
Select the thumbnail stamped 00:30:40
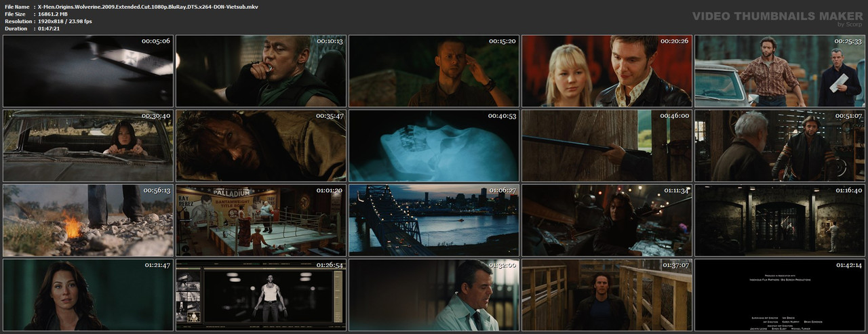coord(88,146)
